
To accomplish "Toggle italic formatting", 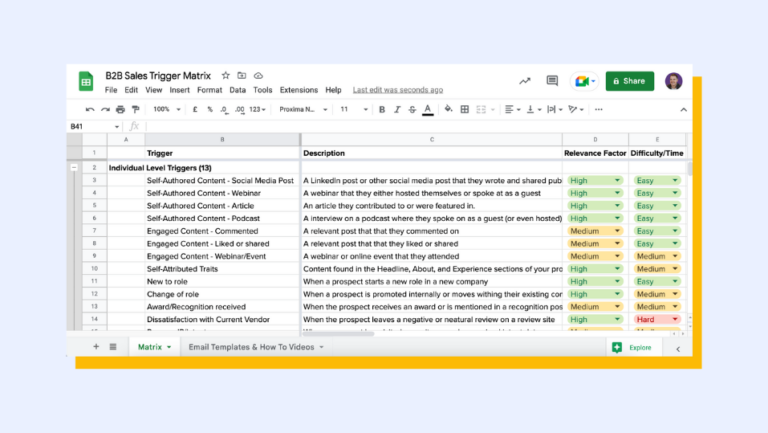I will coord(397,109).
